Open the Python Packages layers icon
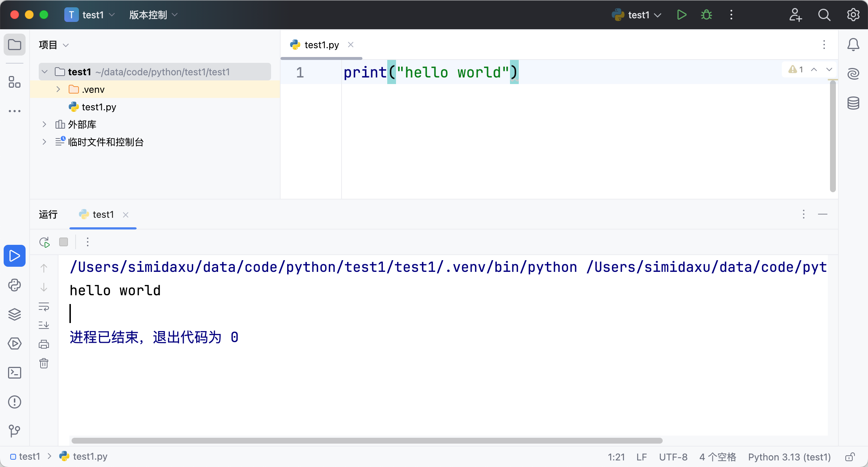868x467 pixels. pos(15,314)
